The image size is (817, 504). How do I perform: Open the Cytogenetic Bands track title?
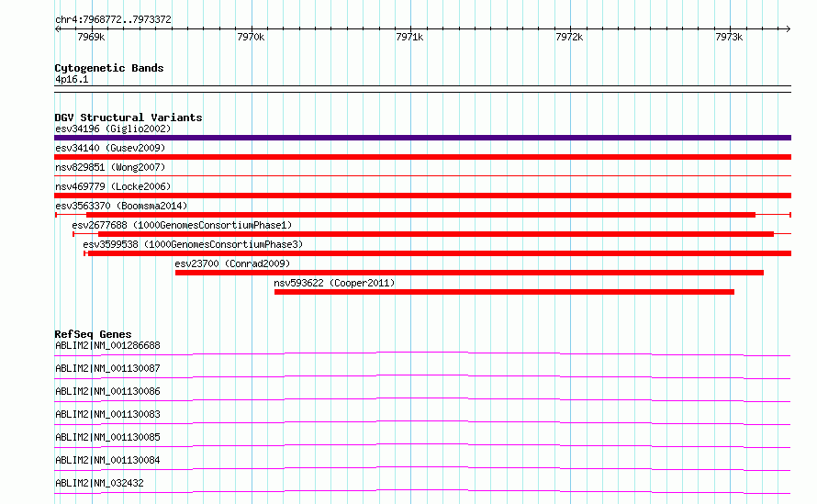[x=109, y=68]
